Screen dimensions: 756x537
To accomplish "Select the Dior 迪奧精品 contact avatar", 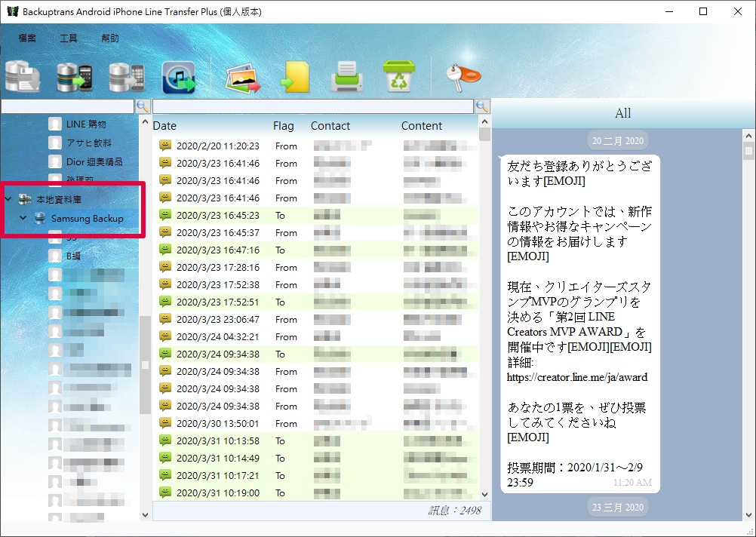I will click(x=55, y=162).
